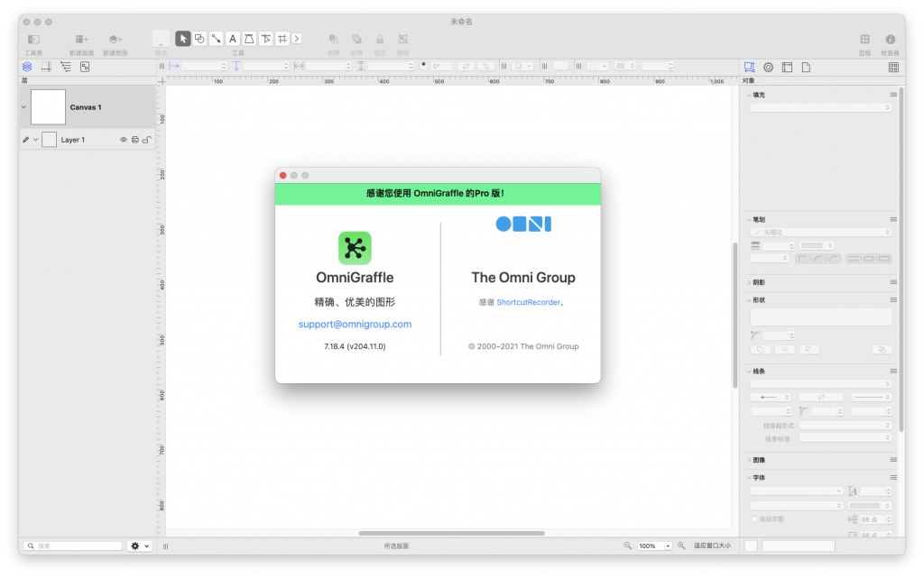This screenshot has width=924, height=578.
Task: Open the fill type dropdown
Action: click(820, 107)
